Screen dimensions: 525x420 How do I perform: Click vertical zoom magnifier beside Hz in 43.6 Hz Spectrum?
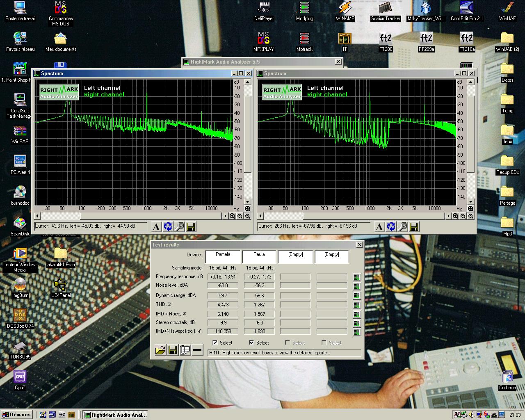click(248, 209)
